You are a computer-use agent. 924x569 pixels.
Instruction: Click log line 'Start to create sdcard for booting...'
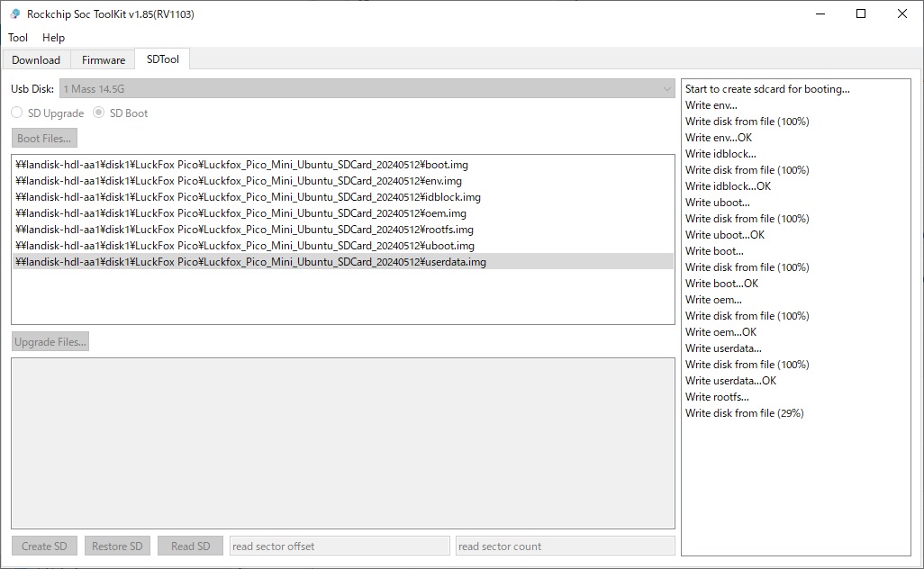[767, 89]
